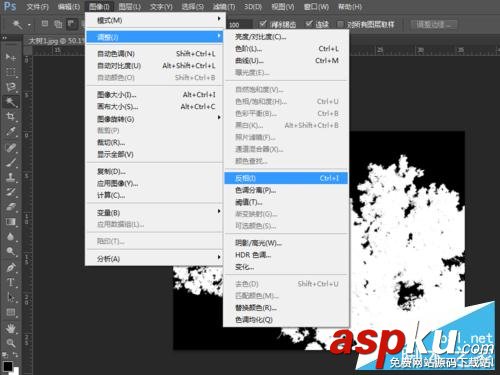Click 计算(C) Calculations
This screenshot has width=500, height=375.
point(155,195)
